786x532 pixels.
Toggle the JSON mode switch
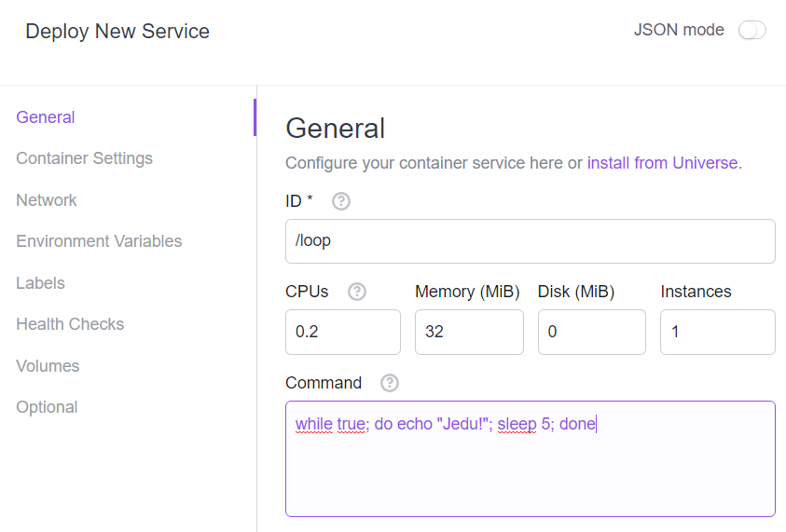pos(752,30)
